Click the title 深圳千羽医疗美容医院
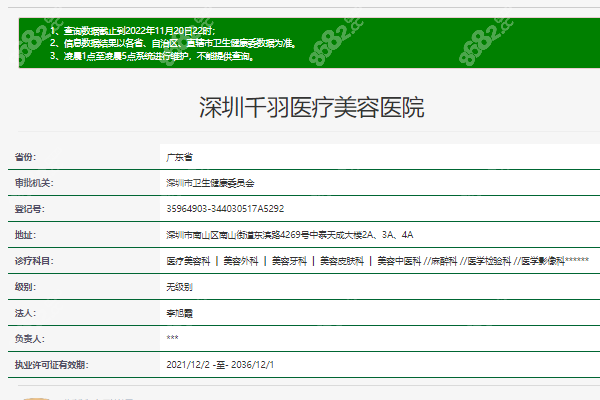Viewport: 600px width, 400px height. tap(311, 108)
